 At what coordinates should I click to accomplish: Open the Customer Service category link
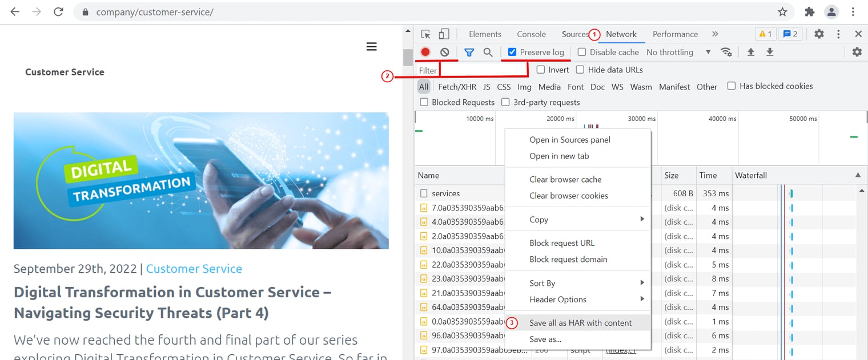194,269
